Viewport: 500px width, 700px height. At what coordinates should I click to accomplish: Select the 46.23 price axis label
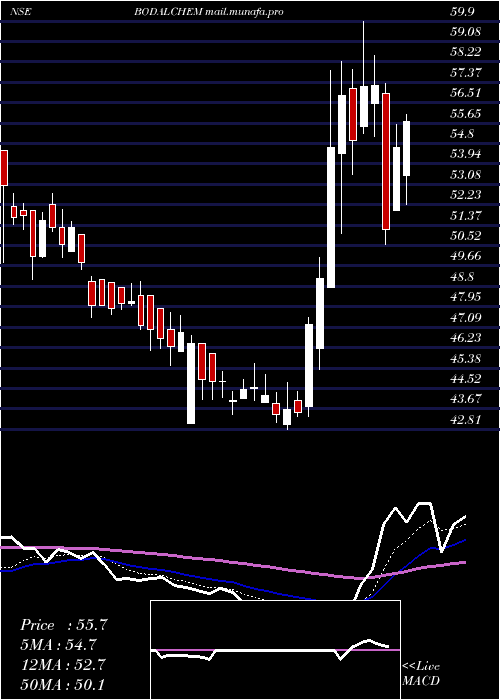[465, 338]
